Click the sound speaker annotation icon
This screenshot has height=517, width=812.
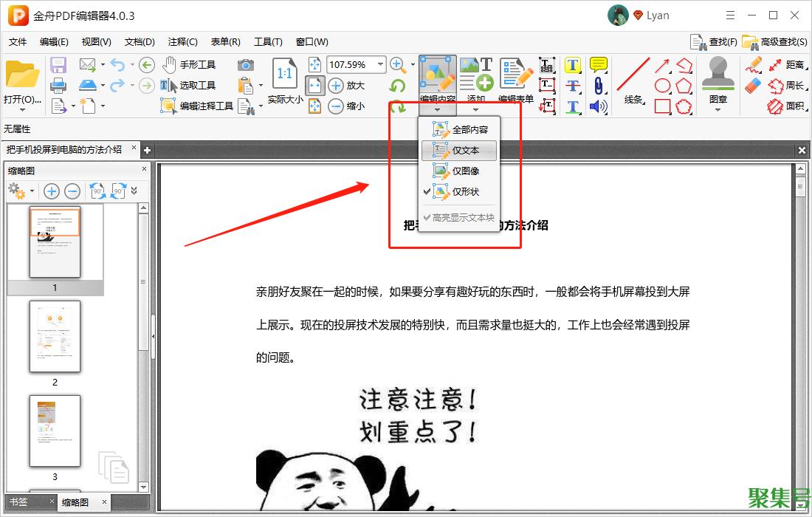(598, 106)
